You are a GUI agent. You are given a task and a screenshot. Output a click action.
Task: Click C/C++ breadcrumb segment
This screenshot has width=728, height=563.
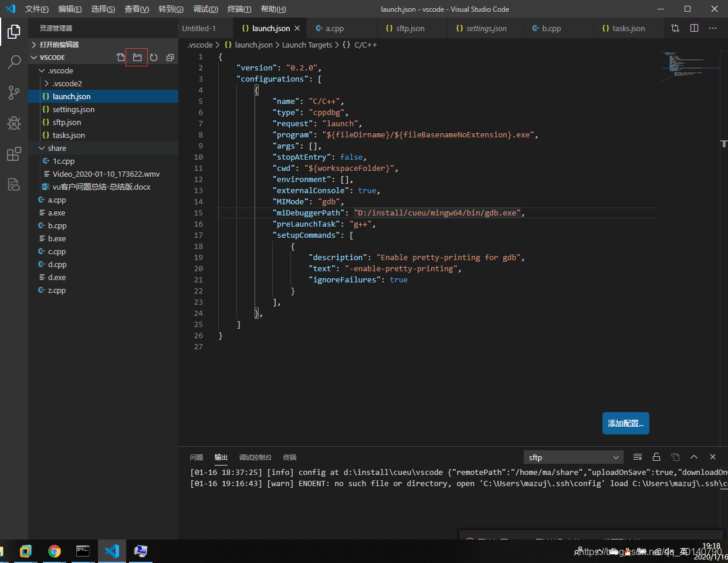(360, 45)
